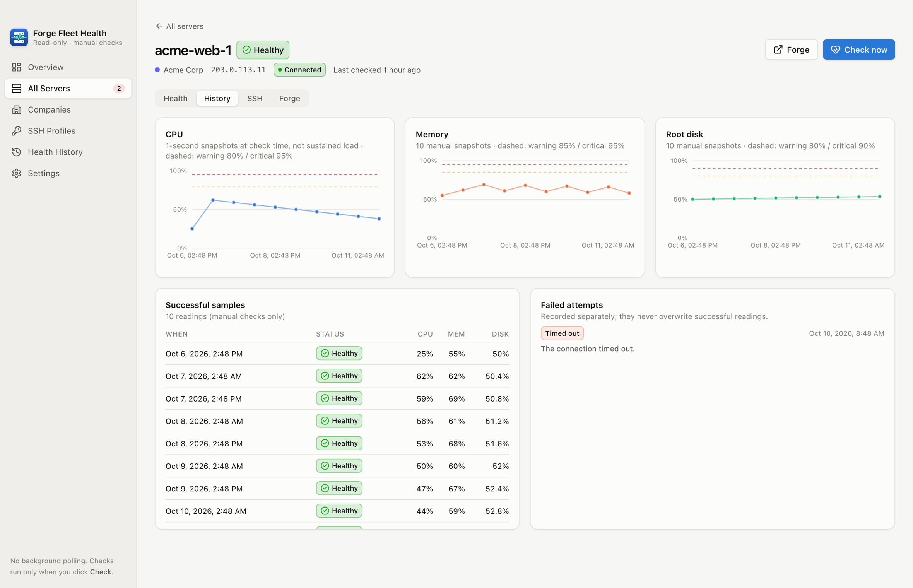The image size is (913, 588).
Task: Click the external-link icon on the Forge button
Action: click(x=778, y=50)
